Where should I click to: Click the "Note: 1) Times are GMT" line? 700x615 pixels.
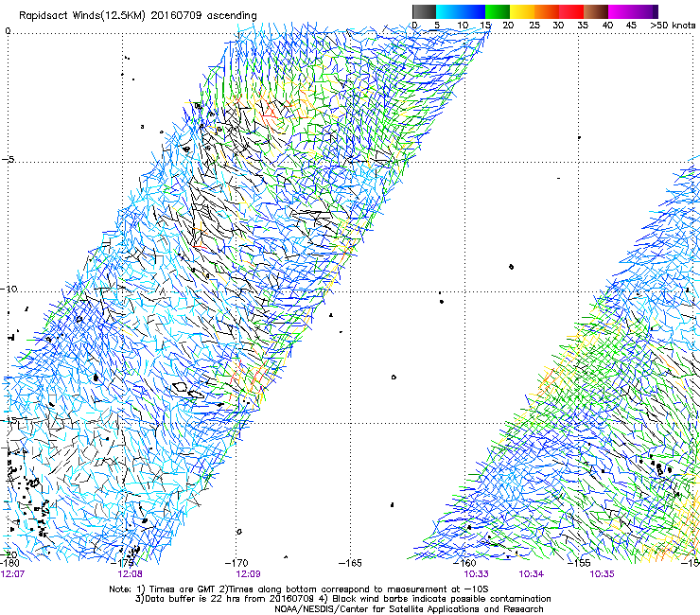pyautogui.click(x=299, y=589)
